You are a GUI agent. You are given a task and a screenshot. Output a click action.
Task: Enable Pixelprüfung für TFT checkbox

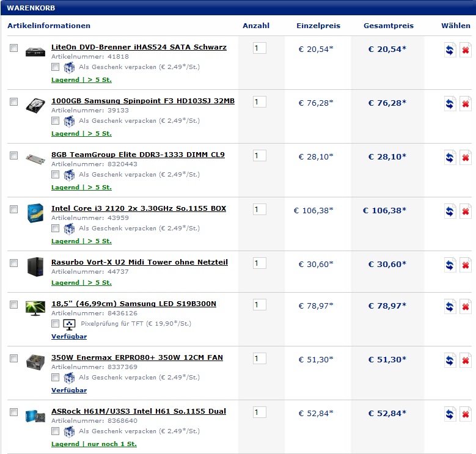pyautogui.click(x=55, y=323)
